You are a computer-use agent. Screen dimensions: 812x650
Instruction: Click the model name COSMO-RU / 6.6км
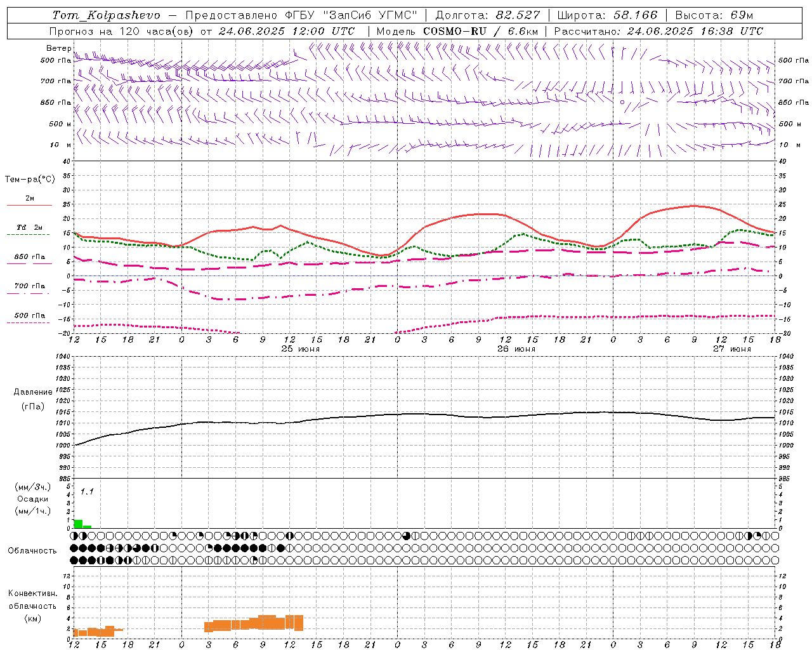click(x=480, y=31)
